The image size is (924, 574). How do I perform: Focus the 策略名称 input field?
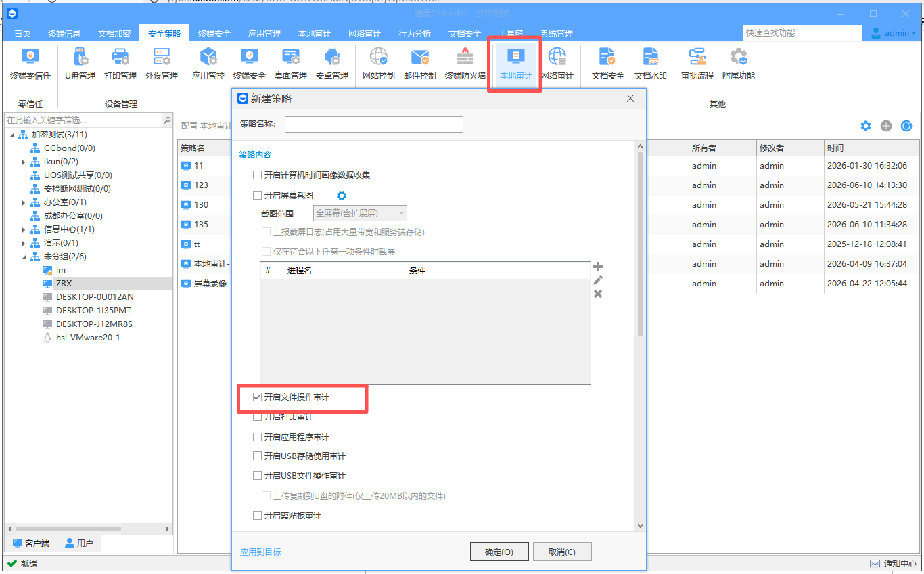(x=374, y=125)
